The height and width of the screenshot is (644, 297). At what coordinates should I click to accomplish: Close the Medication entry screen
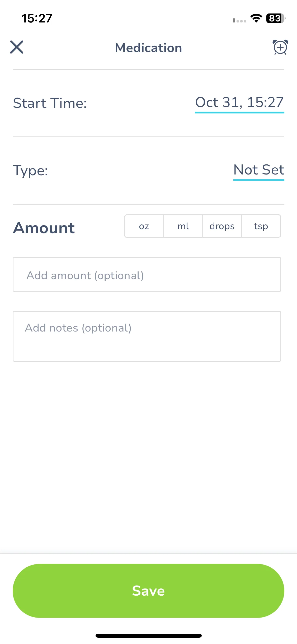click(x=17, y=47)
